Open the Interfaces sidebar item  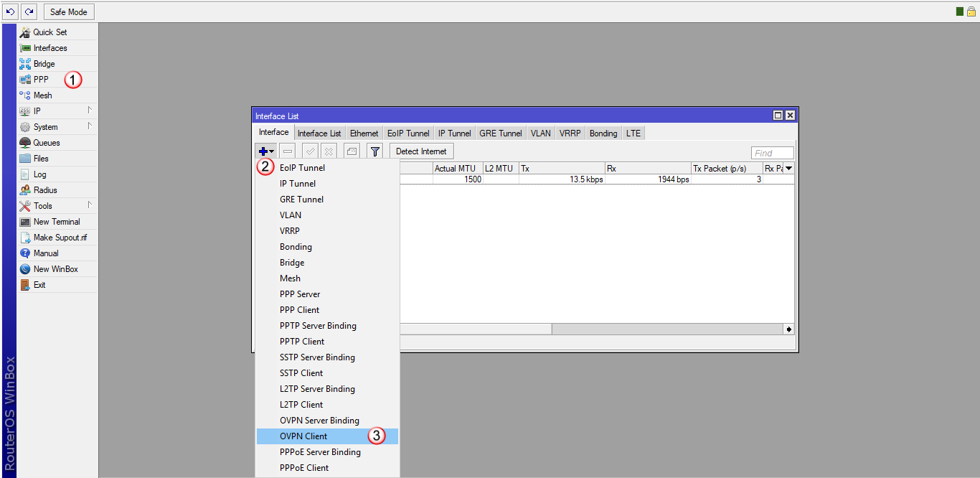[x=57, y=48]
